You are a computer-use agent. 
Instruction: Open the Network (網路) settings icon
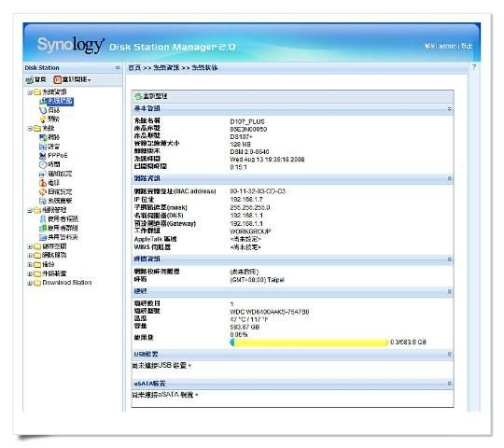point(43,137)
